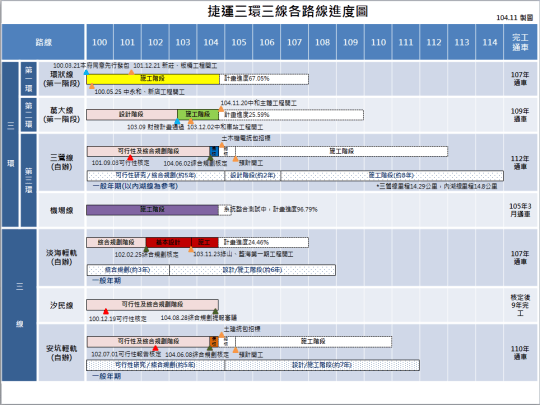The image size is (540, 405).
Task: Select the 計畫進度25.59% progress text
Action: [x=247, y=114]
